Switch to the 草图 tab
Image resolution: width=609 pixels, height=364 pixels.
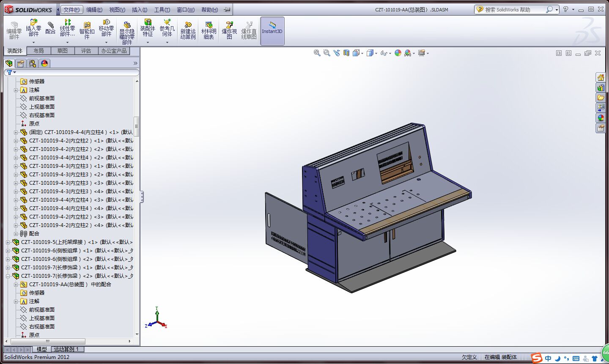click(62, 51)
